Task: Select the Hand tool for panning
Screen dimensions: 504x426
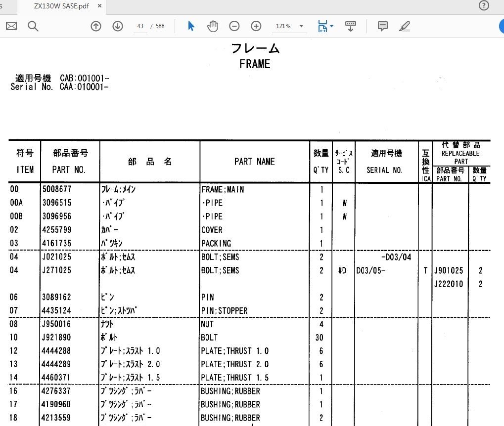Action: pyautogui.click(x=212, y=26)
